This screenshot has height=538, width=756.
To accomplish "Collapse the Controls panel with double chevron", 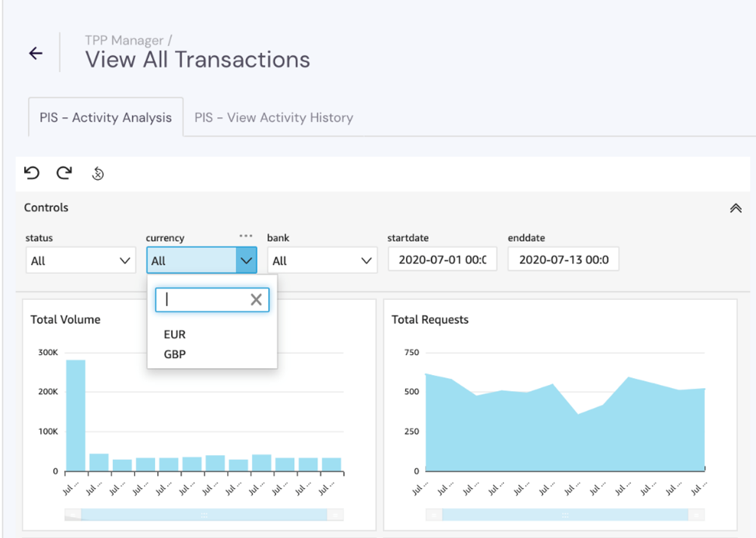I will click(735, 208).
